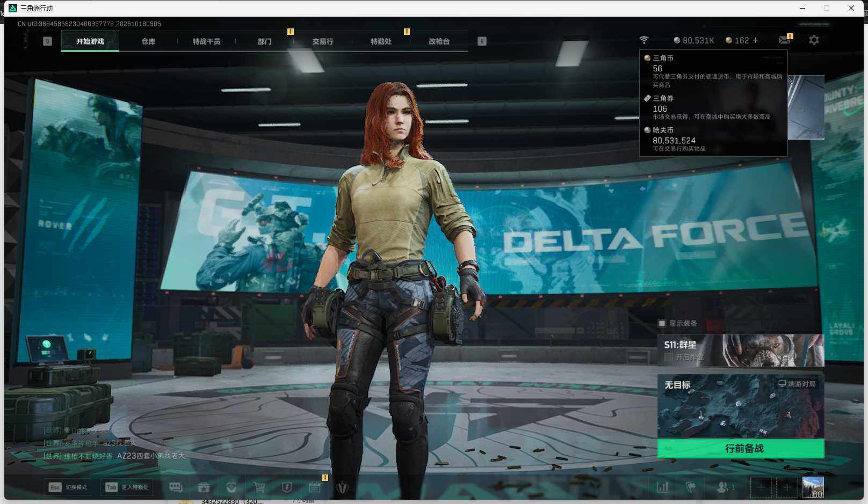The image size is (868, 504).
Task: Switch to the 交易行 tab
Action: click(323, 41)
